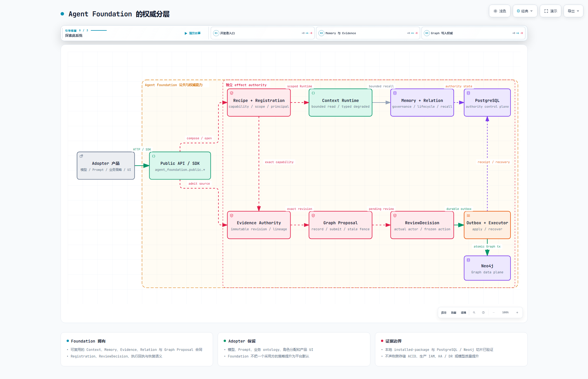
Task: Click the guided view progress bar
Action: 99,30
